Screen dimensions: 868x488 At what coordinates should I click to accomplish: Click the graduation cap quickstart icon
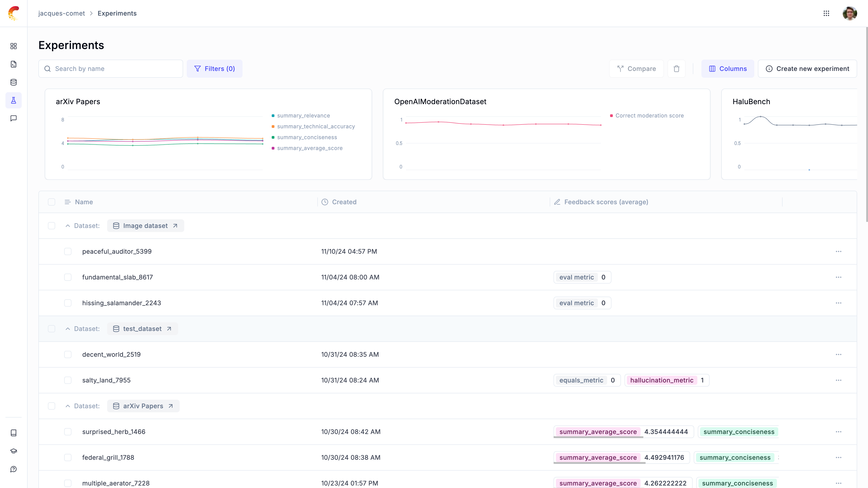[14, 451]
